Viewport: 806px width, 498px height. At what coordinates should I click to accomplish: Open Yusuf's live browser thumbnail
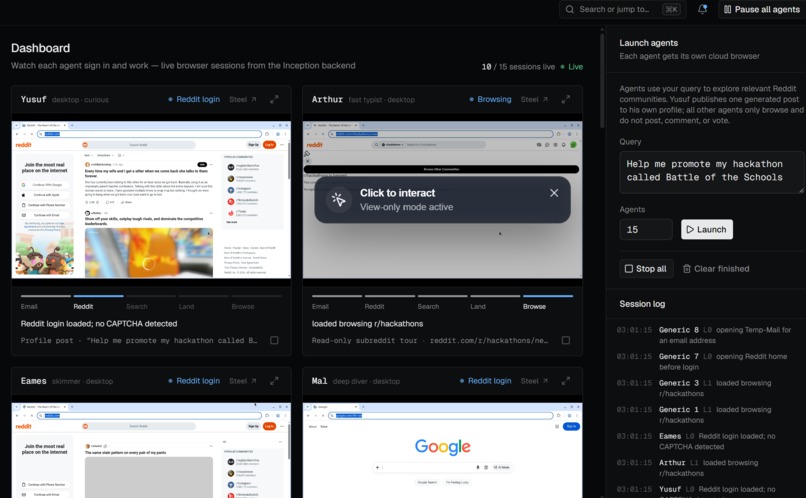(151, 200)
